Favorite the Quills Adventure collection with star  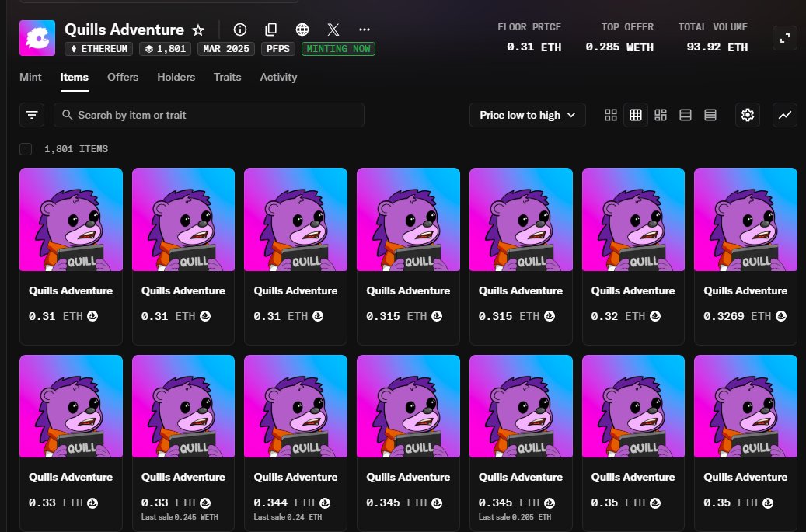[198, 30]
